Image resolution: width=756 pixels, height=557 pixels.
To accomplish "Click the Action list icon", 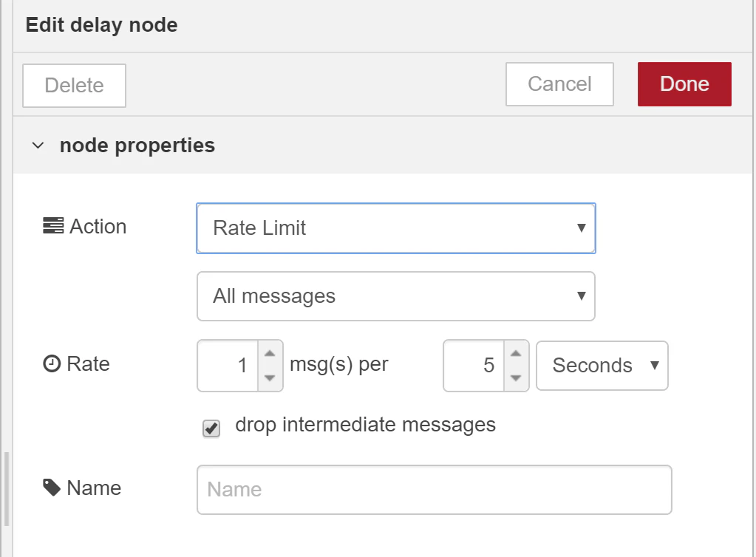I will [53, 225].
